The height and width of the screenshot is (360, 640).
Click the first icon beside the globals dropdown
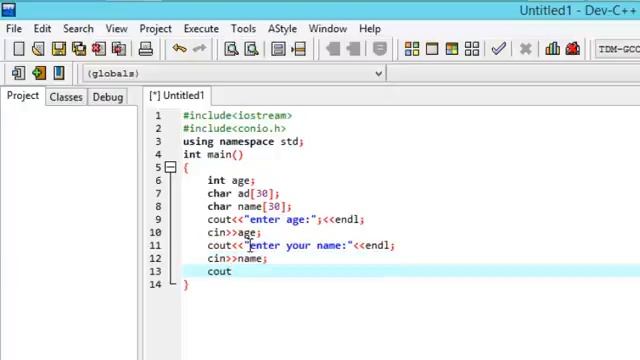click(18, 73)
